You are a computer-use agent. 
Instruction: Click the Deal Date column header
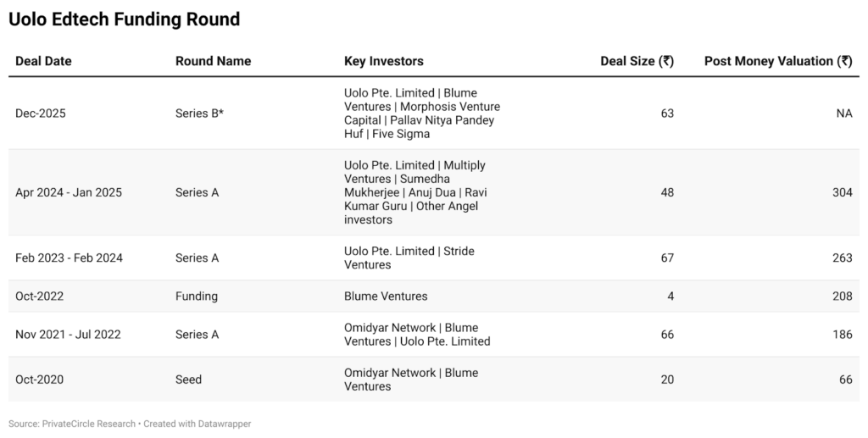coord(43,61)
